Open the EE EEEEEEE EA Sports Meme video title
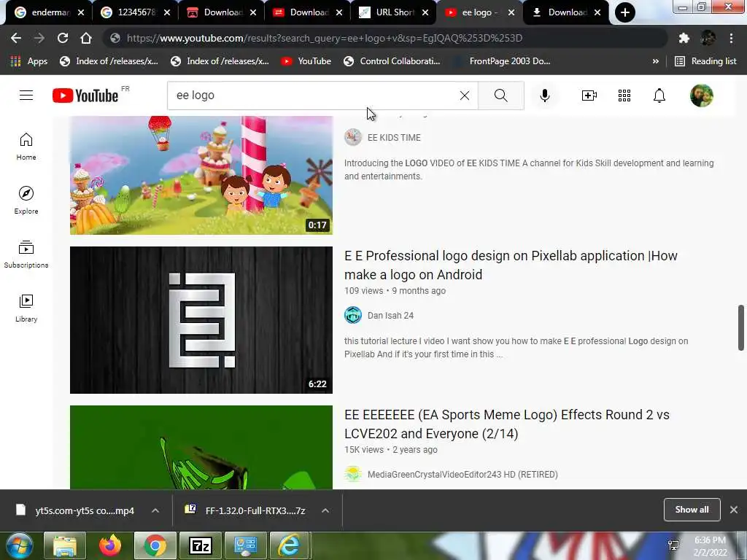The height and width of the screenshot is (560, 747). coord(507,424)
